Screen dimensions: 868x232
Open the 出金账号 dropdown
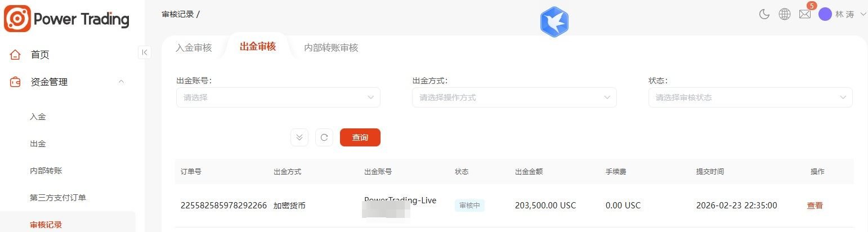pyautogui.click(x=278, y=97)
